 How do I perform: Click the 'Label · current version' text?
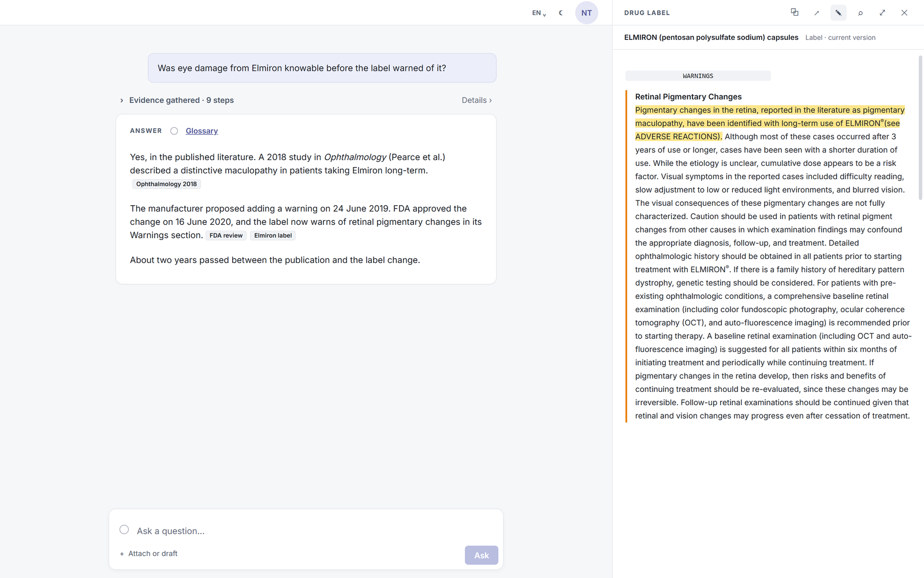(x=840, y=38)
